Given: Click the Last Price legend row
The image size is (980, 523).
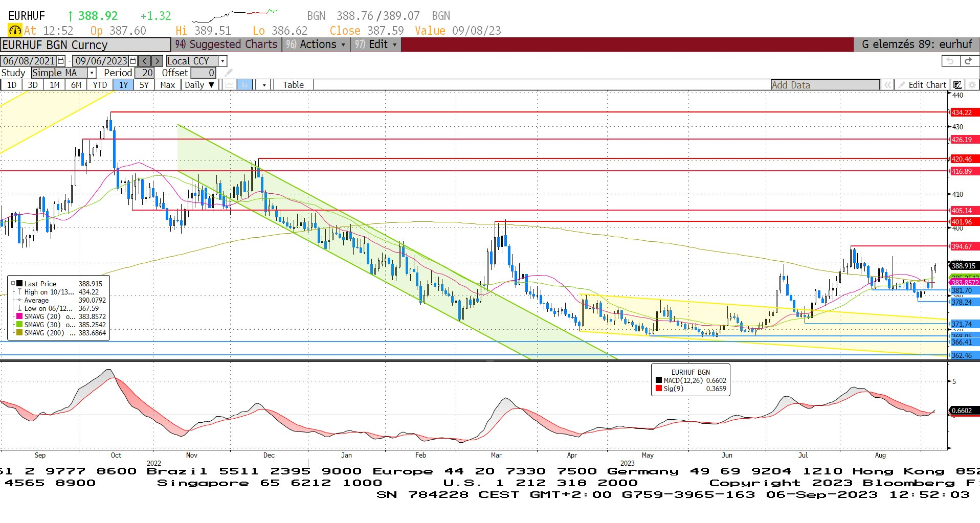Looking at the screenshot, I should (x=59, y=284).
